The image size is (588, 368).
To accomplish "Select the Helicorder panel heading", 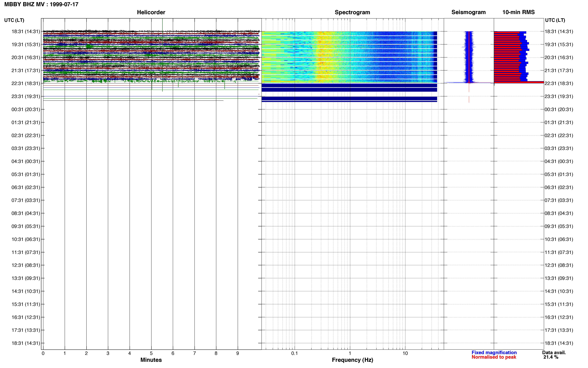I will (151, 12).
